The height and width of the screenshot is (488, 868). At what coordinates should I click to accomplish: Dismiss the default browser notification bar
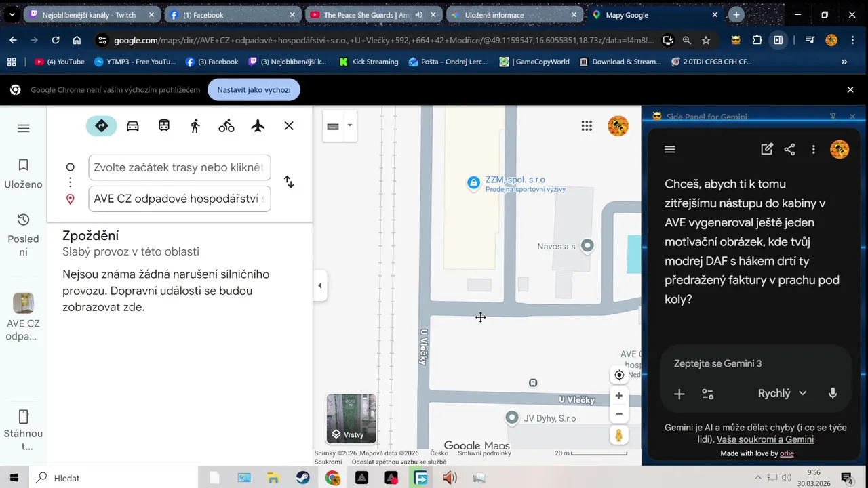(x=850, y=89)
